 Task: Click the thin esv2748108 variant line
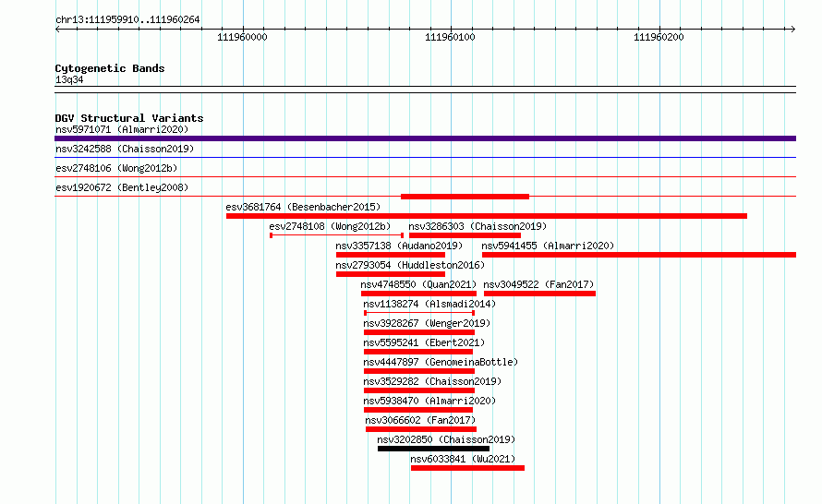[x=336, y=235]
